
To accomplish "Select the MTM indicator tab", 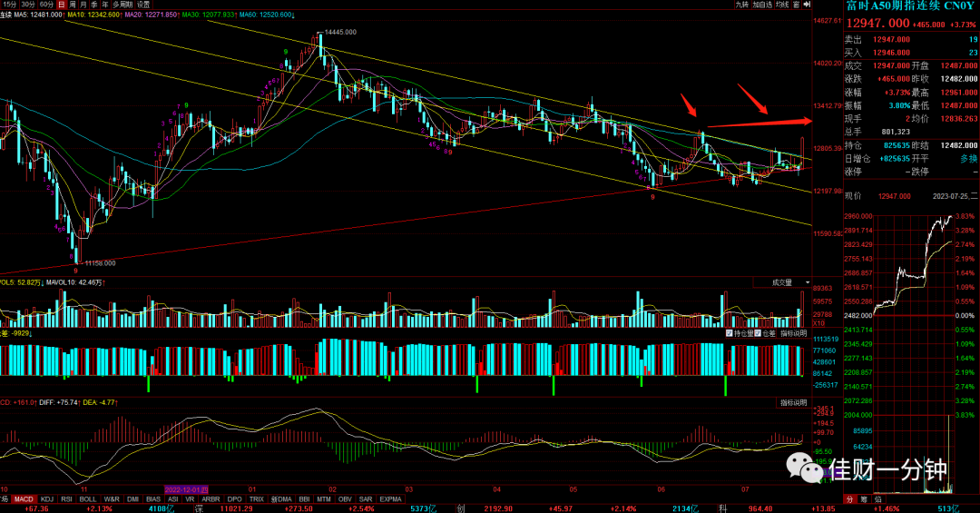I will pos(324,499).
